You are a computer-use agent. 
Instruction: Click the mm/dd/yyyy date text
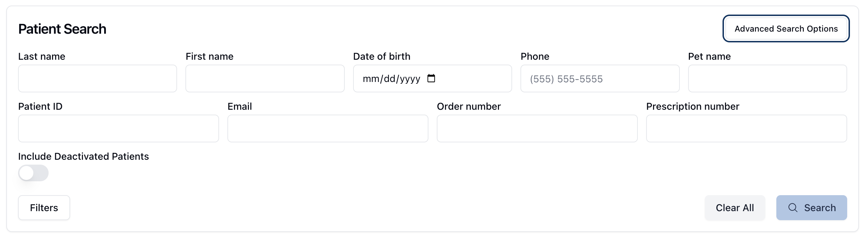pos(391,79)
